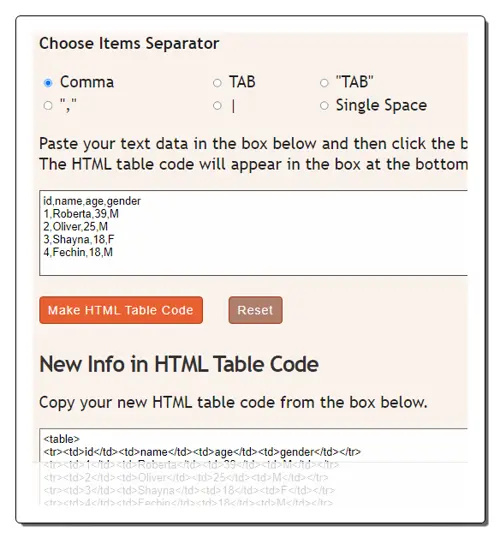Click the Choose Items Separator heading
Image resolution: width=500 pixels, height=538 pixels.
129,44
